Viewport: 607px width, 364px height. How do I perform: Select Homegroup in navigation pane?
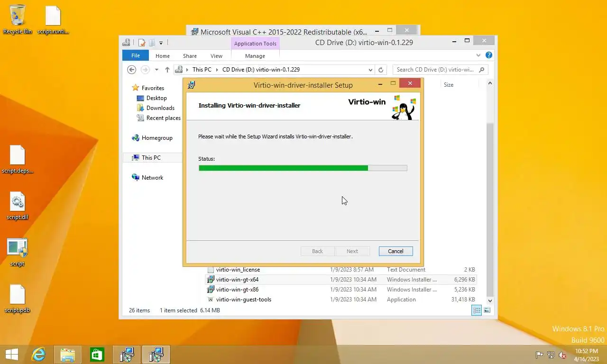[152, 138]
